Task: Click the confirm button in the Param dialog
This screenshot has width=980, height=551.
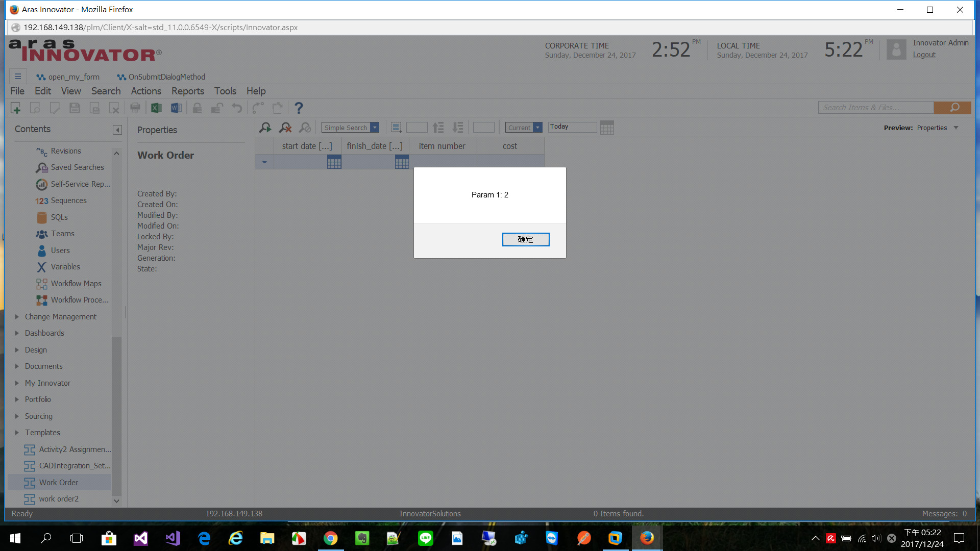Action: tap(525, 239)
